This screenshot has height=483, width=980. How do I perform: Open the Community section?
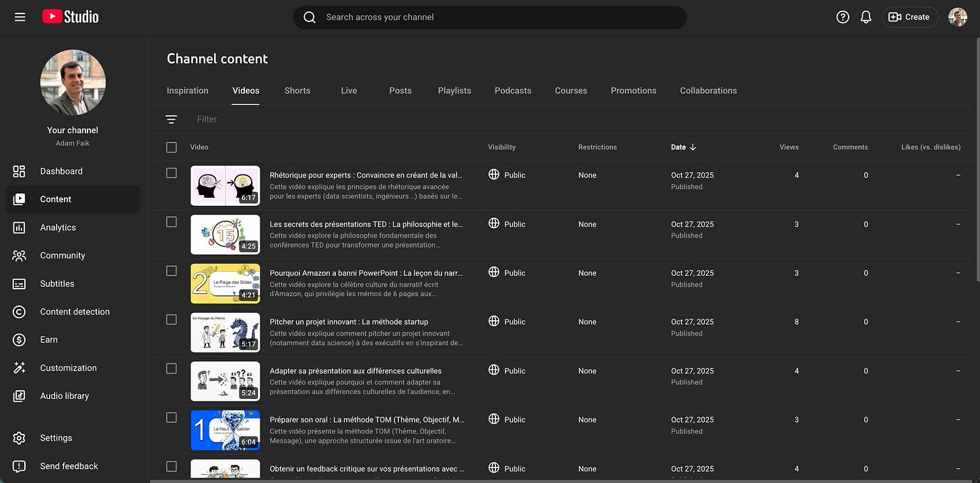click(x=63, y=256)
